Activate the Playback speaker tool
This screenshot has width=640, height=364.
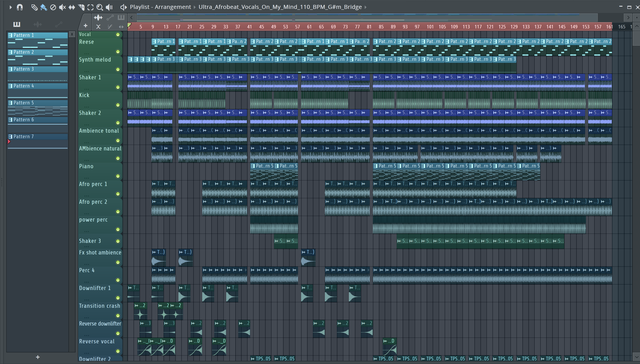pyautogui.click(x=109, y=7)
